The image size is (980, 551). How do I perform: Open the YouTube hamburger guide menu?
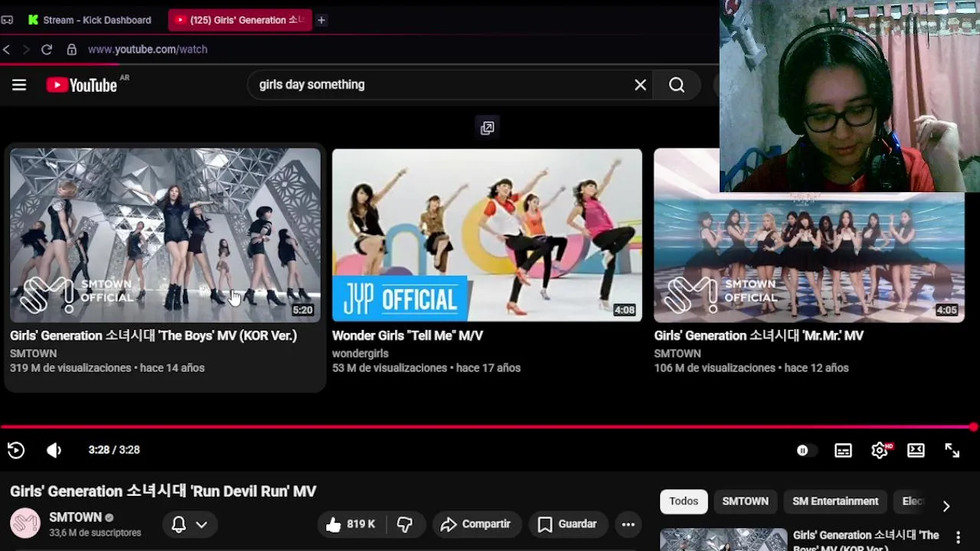point(19,85)
